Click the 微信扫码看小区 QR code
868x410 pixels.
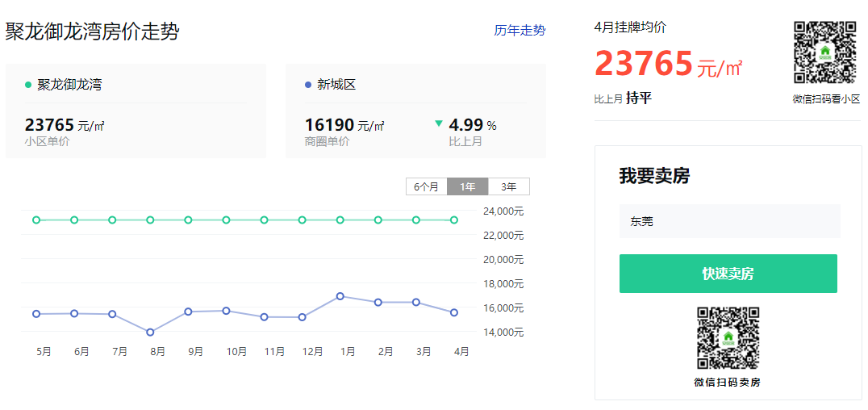(x=825, y=52)
